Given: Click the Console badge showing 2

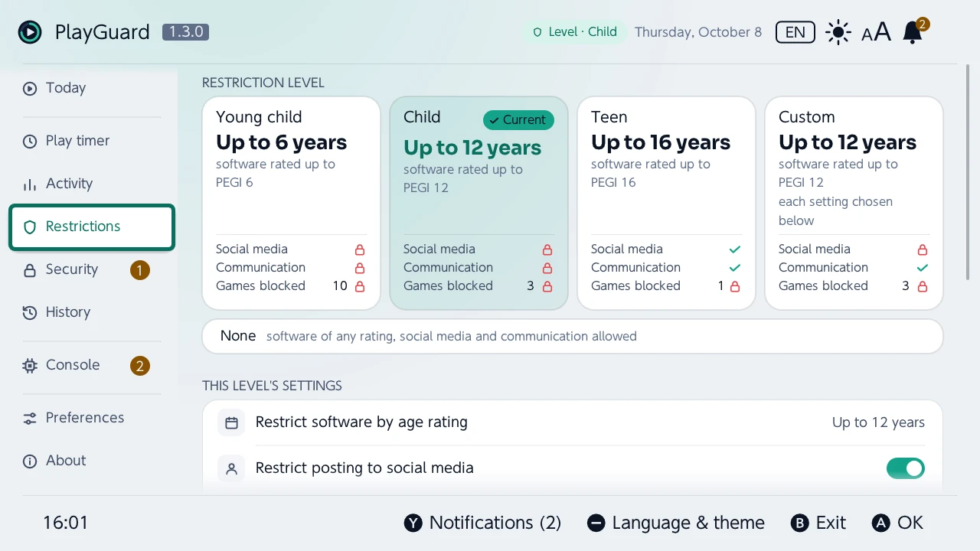Looking at the screenshot, I should click(x=139, y=366).
